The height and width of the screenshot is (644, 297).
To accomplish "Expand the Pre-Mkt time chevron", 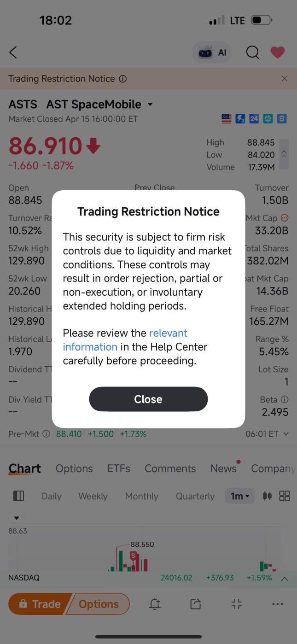I will (286, 434).
